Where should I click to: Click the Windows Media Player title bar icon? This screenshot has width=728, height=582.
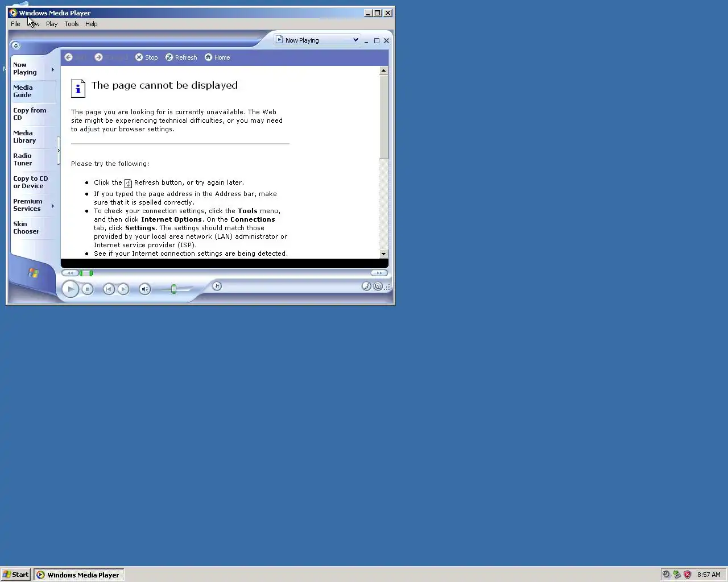(x=13, y=13)
